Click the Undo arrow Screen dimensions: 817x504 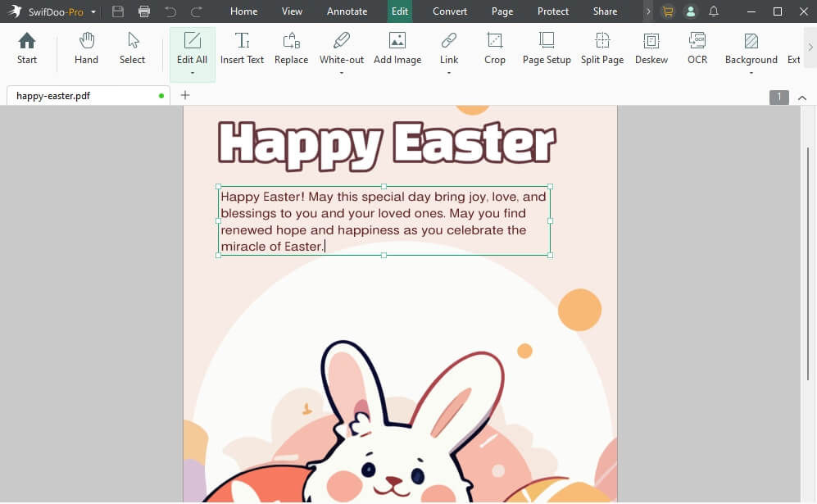[171, 11]
